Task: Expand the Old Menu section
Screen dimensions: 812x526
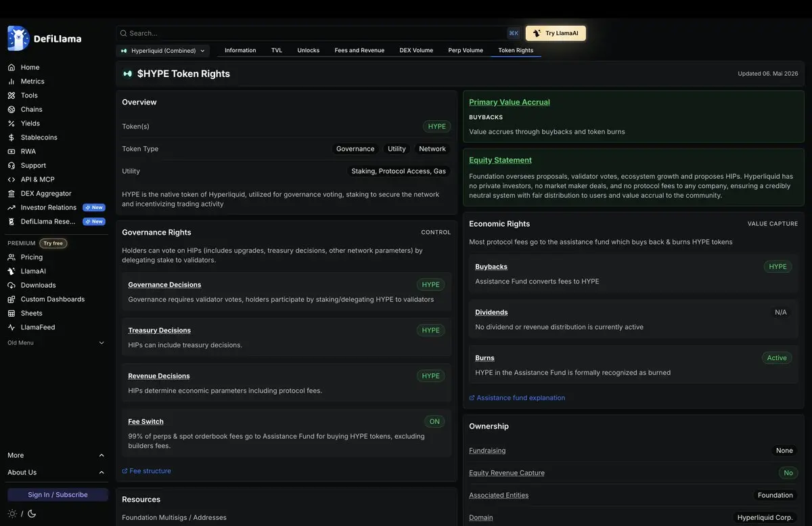Action: tap(58, 343)
